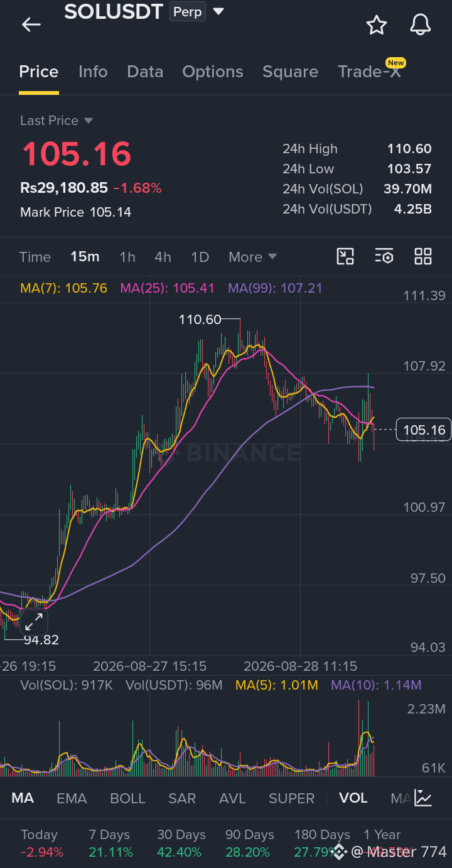Image resolution: width=452 pixels, height=868 pixels.
Task: Tap the large 105.16 last price
Action: click(x=77, y=154)
